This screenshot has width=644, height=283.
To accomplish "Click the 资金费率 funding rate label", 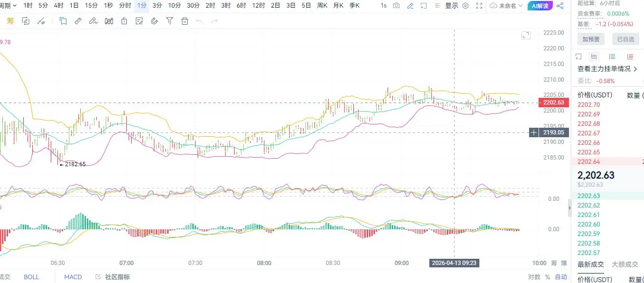I will (590, 13).
